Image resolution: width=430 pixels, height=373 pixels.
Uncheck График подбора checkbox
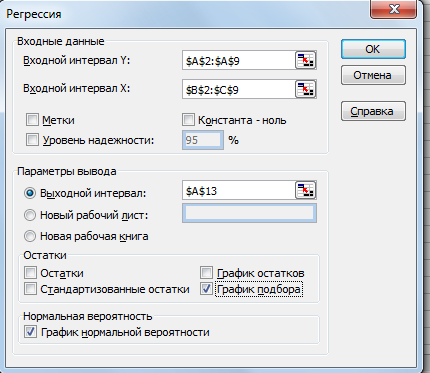[x=206, y=289]
